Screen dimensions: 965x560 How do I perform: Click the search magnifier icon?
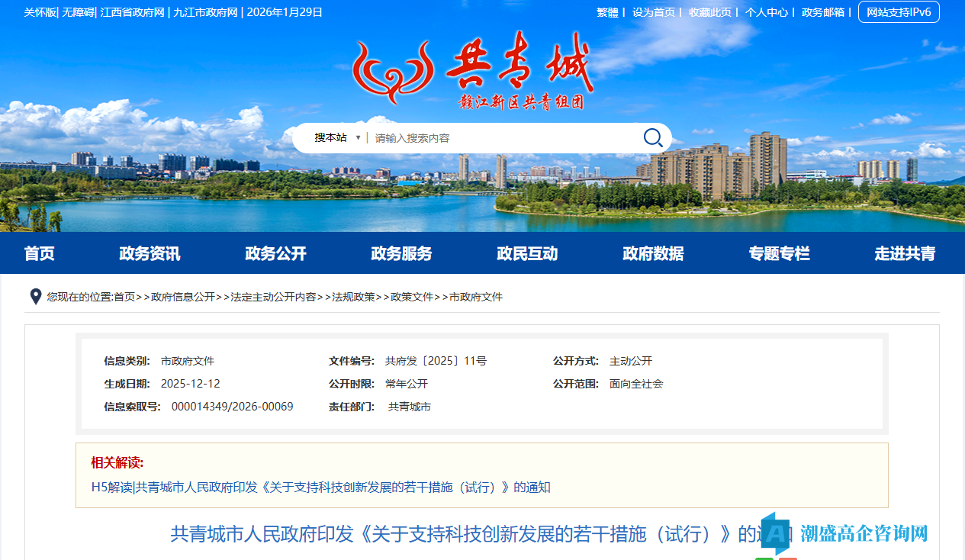[652, 137]
